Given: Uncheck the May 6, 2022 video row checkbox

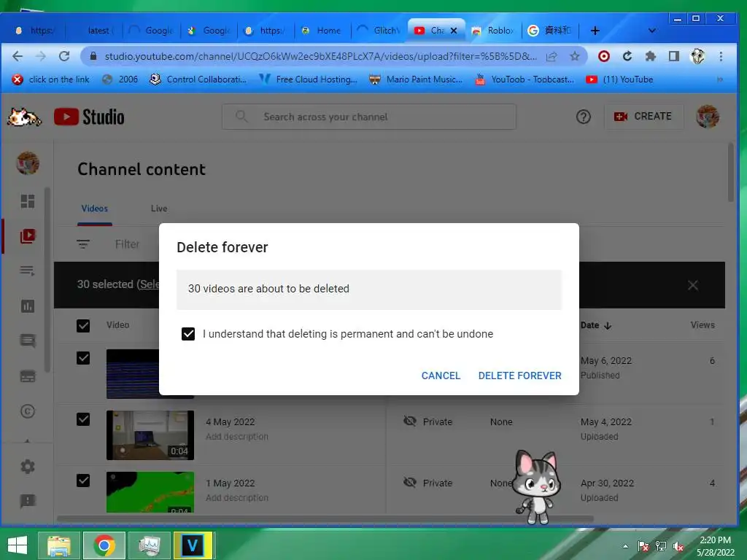Looking at the screenshot, I should [83, 358].
